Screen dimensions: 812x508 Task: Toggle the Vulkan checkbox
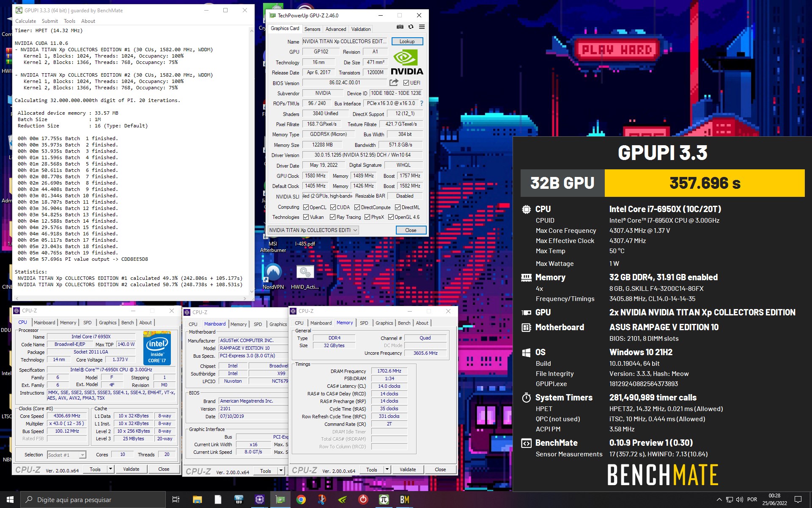click(306, 217)
